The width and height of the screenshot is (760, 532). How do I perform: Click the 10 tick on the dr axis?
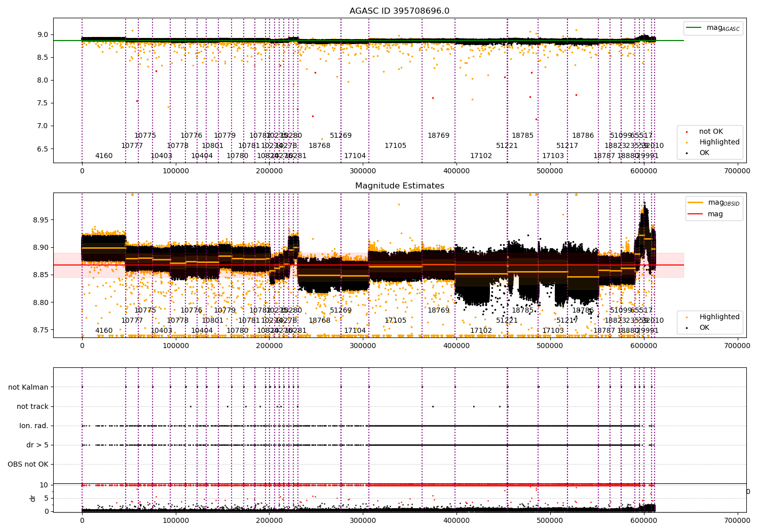pos(44,485)
